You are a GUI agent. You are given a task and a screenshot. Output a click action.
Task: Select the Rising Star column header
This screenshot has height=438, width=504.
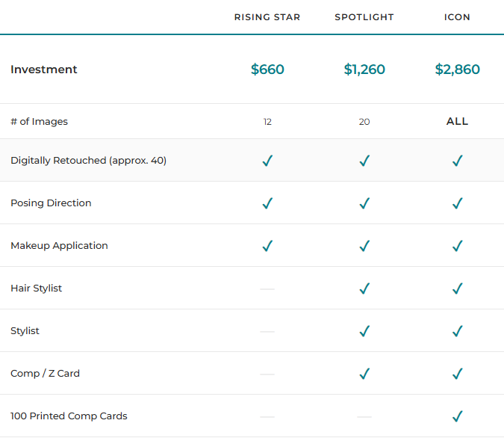(x=267, y=17)
